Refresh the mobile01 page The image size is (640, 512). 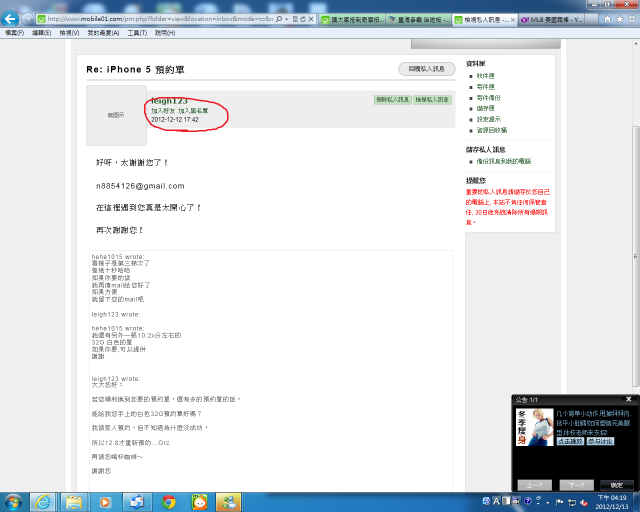pyautogui.click(x=303, y=19)
